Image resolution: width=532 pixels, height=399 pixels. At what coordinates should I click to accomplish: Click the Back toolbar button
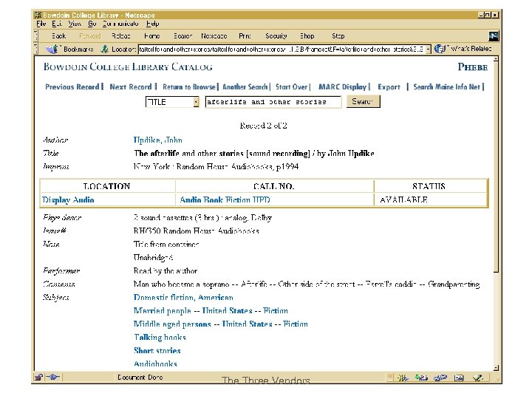point(58,36)
